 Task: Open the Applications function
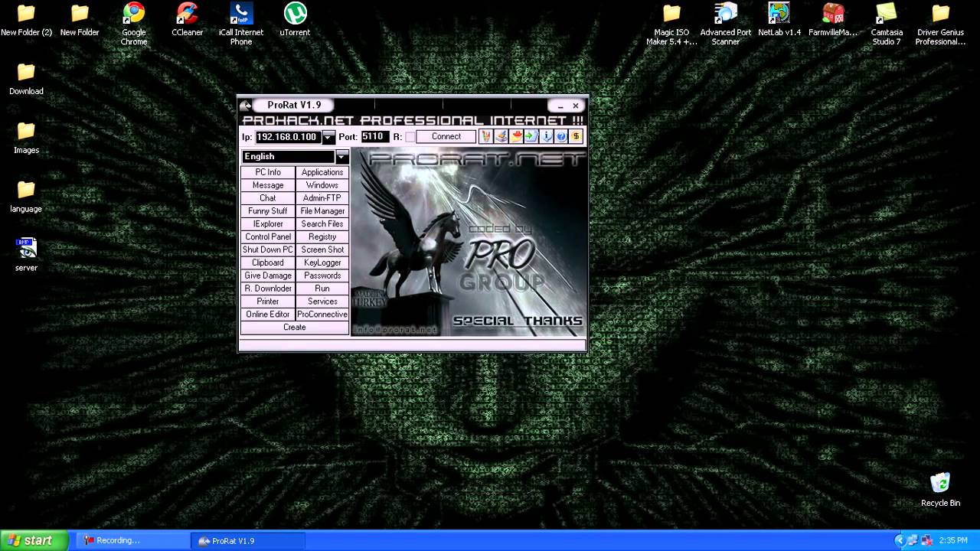[322, 172]
